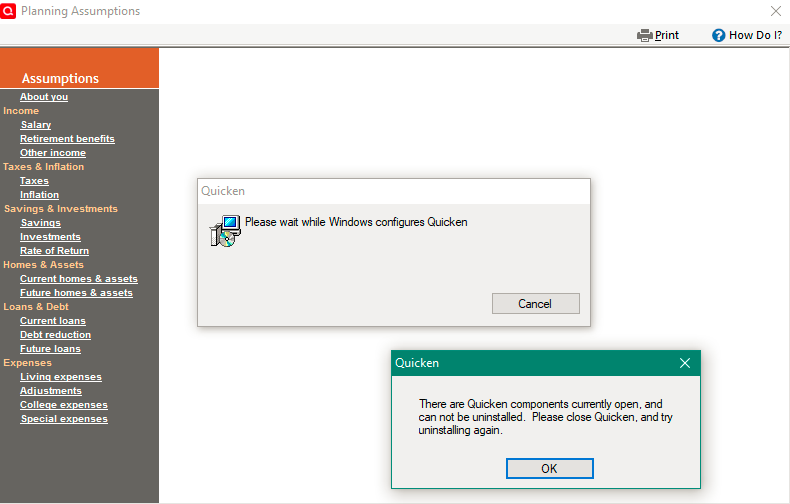Close the Quicken uninstall error dialog
Viewport: 790px width, 504px height.
685,363
